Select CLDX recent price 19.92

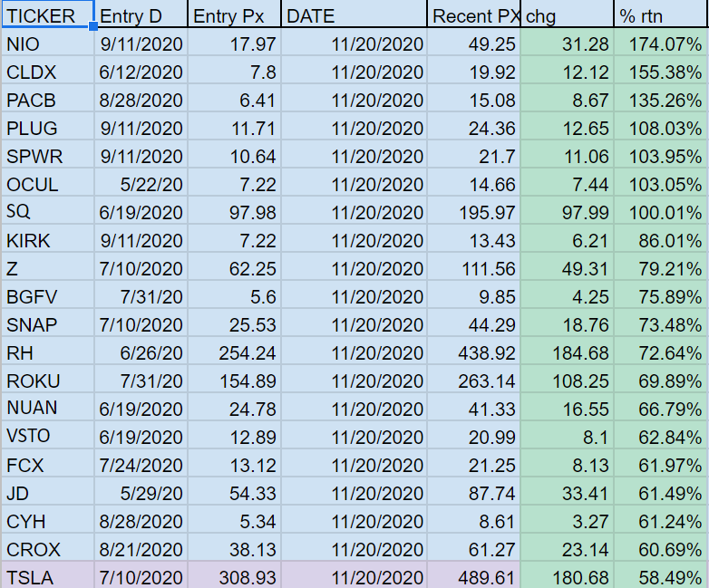pyautogui.click(x=473, y=71)
